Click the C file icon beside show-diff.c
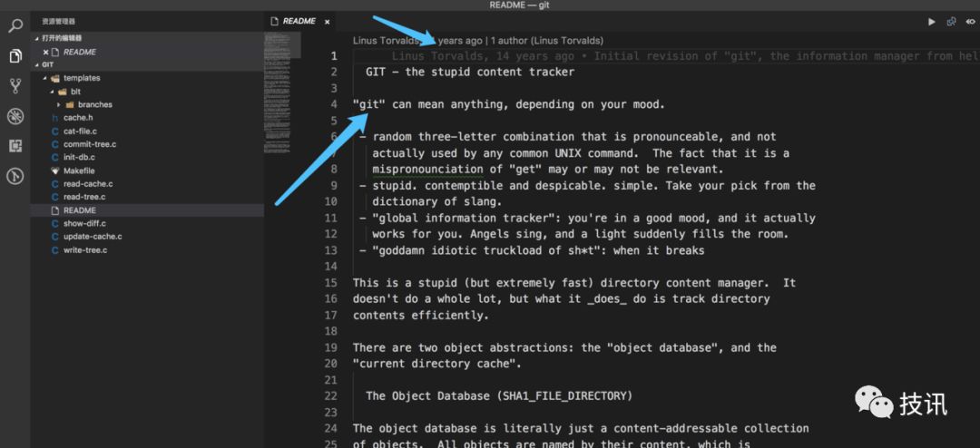This screenshot has height=448, width=980. click(x=55, y=224)
